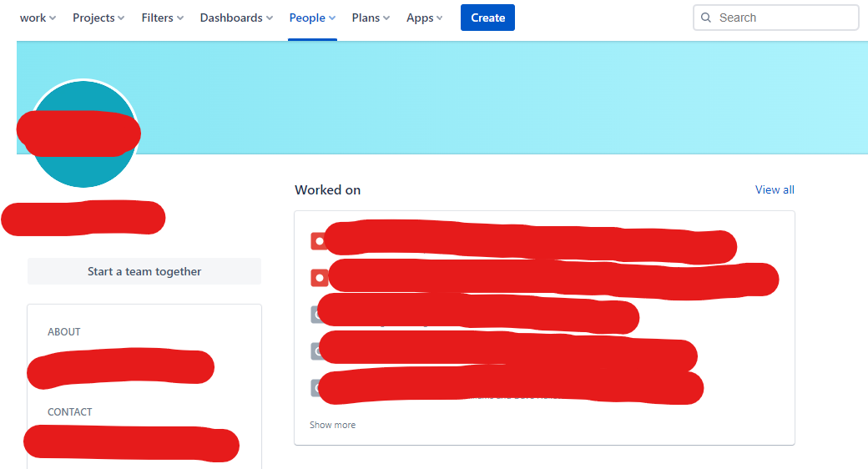Open the 'work' dropdown menu
Viewport: 868px width, 469px height.
tap(38, 18)
